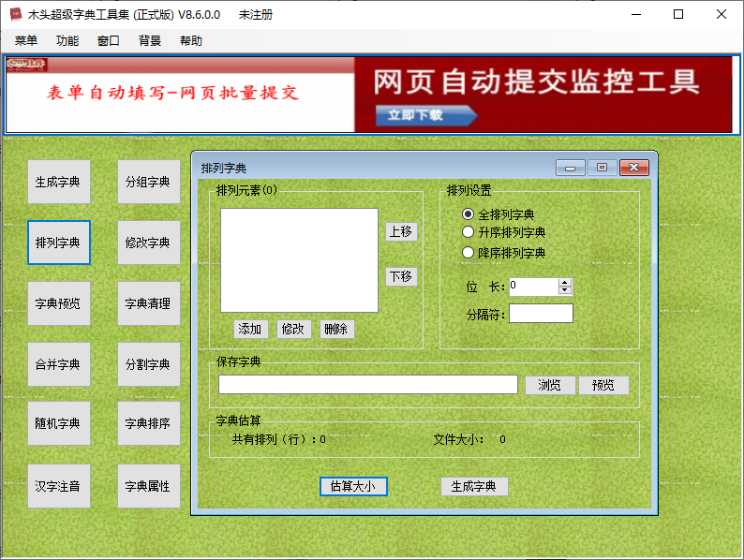Click the 分隔符 input field
The width and height of the screenshot is (744, 560).
click(541, 314)
